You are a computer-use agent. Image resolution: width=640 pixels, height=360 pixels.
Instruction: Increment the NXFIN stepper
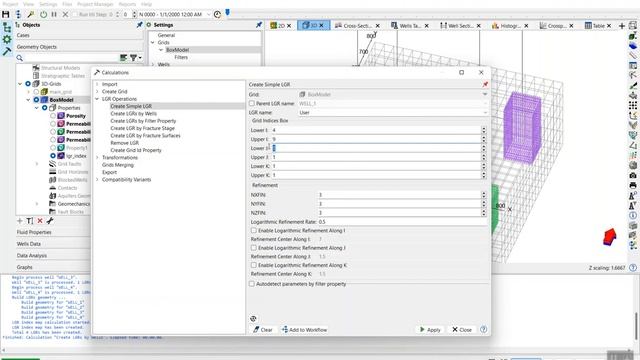[484, 193]
